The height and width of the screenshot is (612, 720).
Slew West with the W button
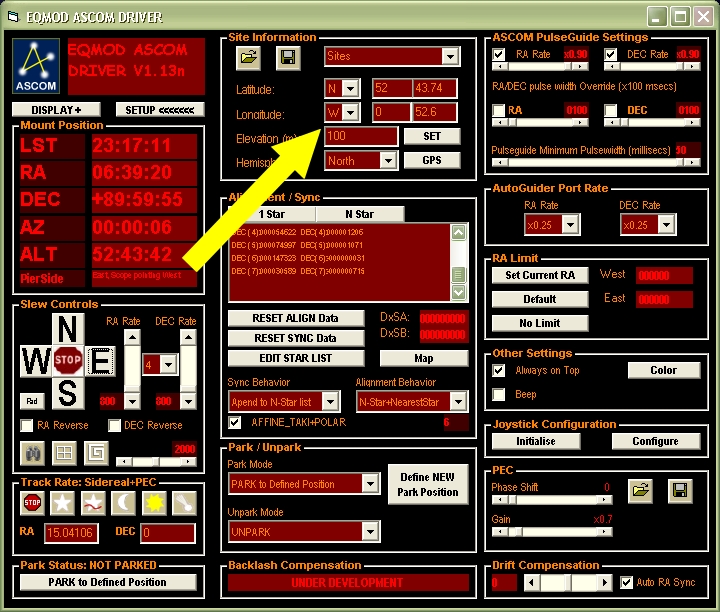36,361
